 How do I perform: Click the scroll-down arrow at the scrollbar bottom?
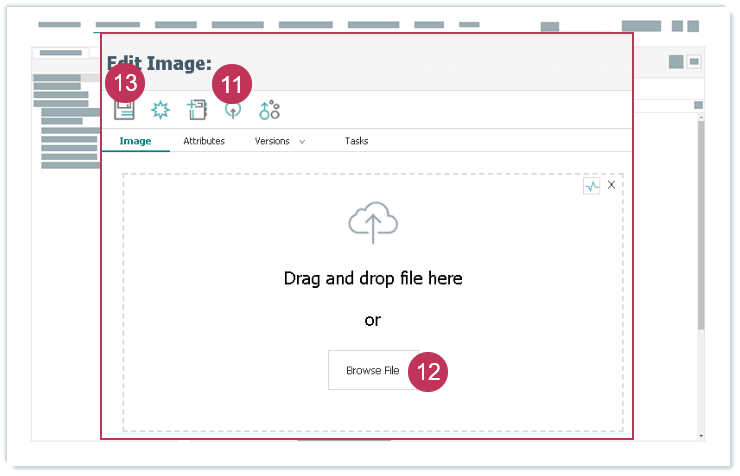(700, 436)
